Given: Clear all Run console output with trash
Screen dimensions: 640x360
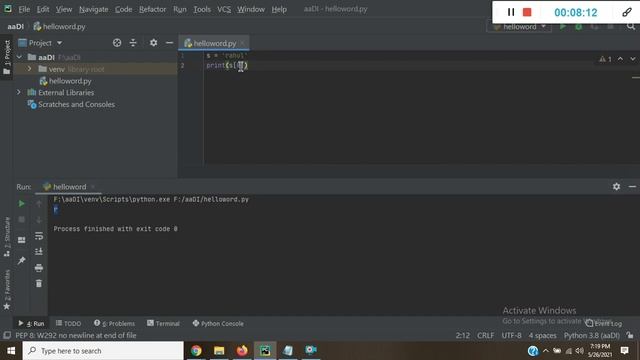Looking at the screenshot, I should point(39,283).
